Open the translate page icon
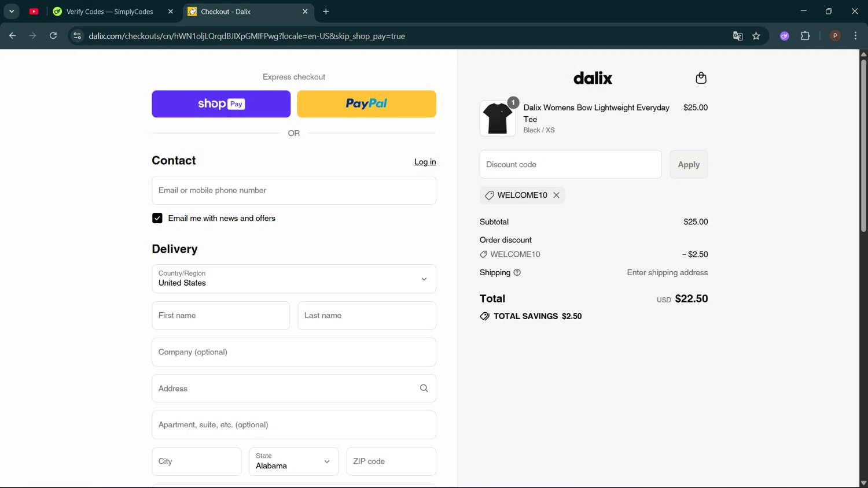Viewport: 868px width, 488px height. click(x=738, y=36)
